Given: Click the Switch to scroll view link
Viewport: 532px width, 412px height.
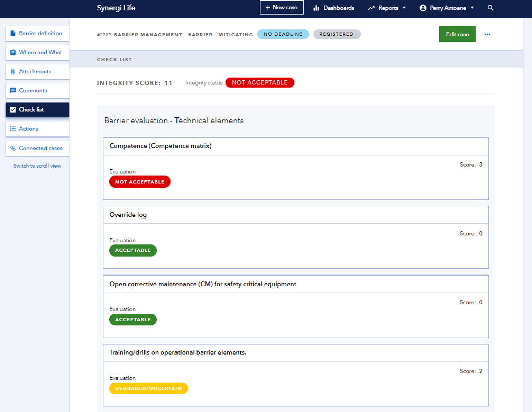Looking at the screenshot, I should (37, 165).
